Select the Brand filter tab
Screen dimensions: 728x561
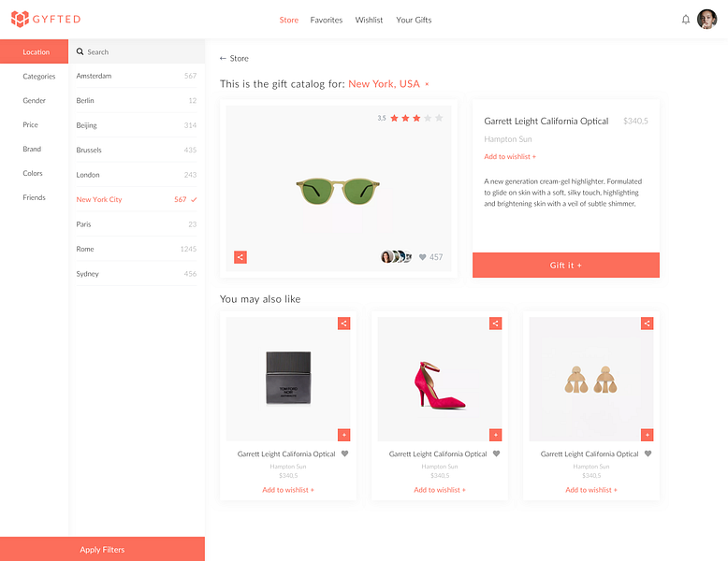(32, 149)
